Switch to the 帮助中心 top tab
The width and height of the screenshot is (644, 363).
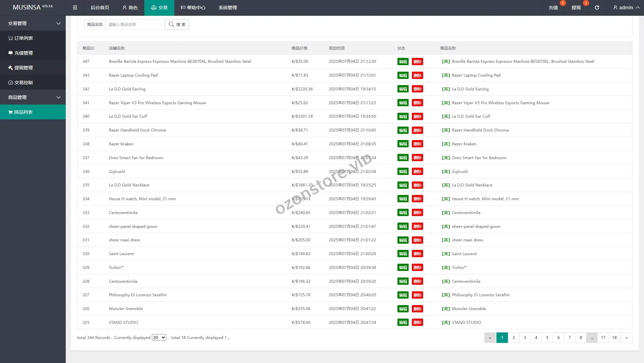click(193, 8)
